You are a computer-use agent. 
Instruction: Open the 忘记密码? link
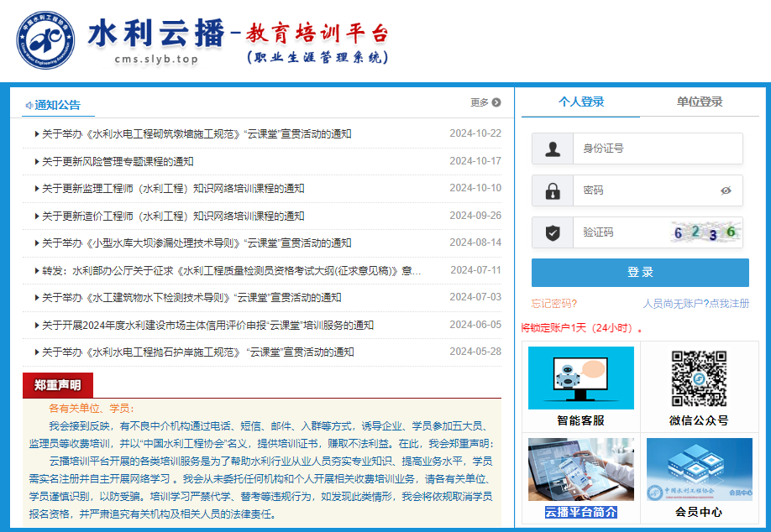click(554, 304)
